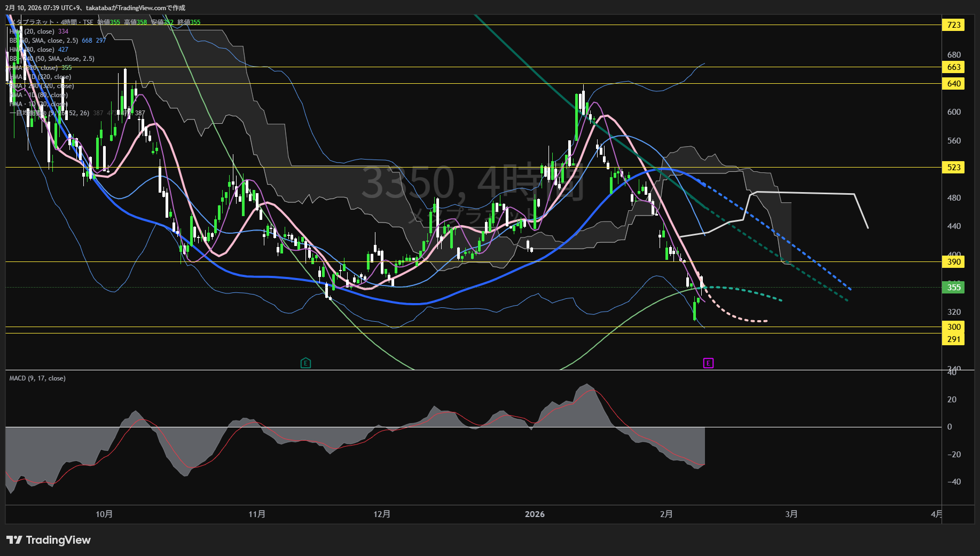
Task: Click the magenta E marker in February
Action: click(708, 363)
